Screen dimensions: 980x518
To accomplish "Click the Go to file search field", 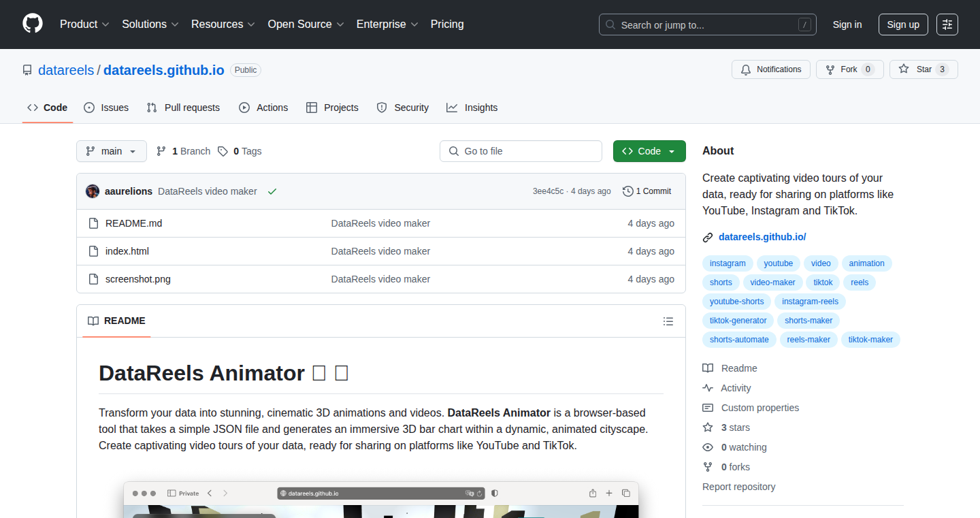I will pyautogui.click(x=521, y=151).
